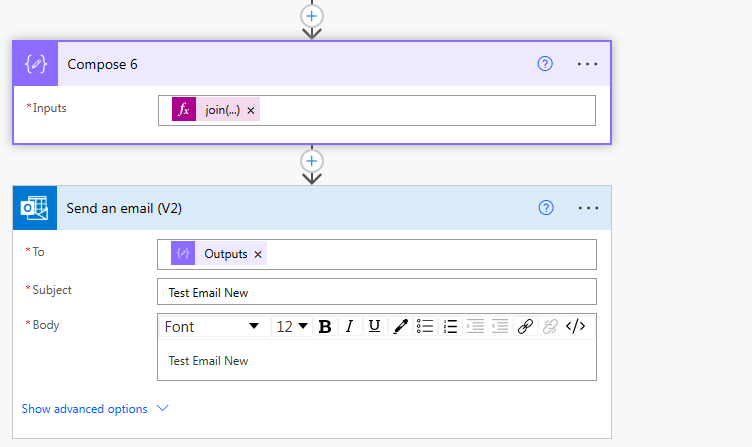
Task: Click the fx expression icon in Inputs
Action: click(x=184, y=109)
